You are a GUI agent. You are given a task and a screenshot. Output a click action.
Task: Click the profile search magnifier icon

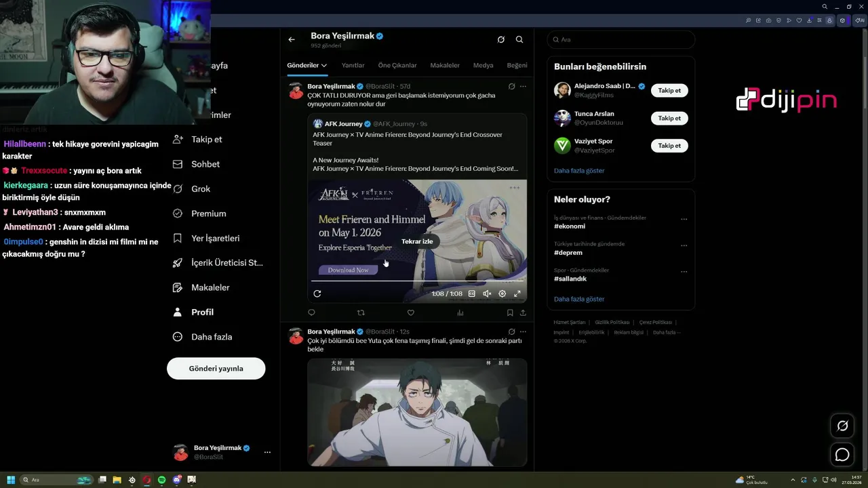[519, 39]
